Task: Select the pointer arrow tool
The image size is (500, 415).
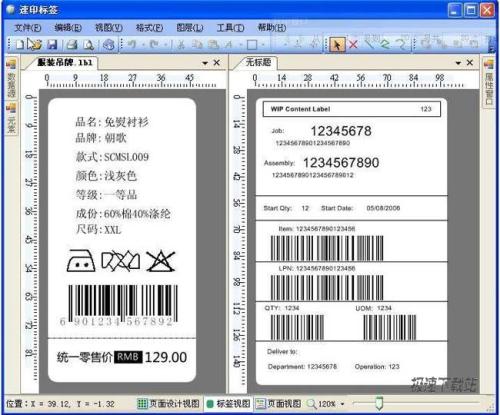Action: pyautogui.click(x=337, y=44)
